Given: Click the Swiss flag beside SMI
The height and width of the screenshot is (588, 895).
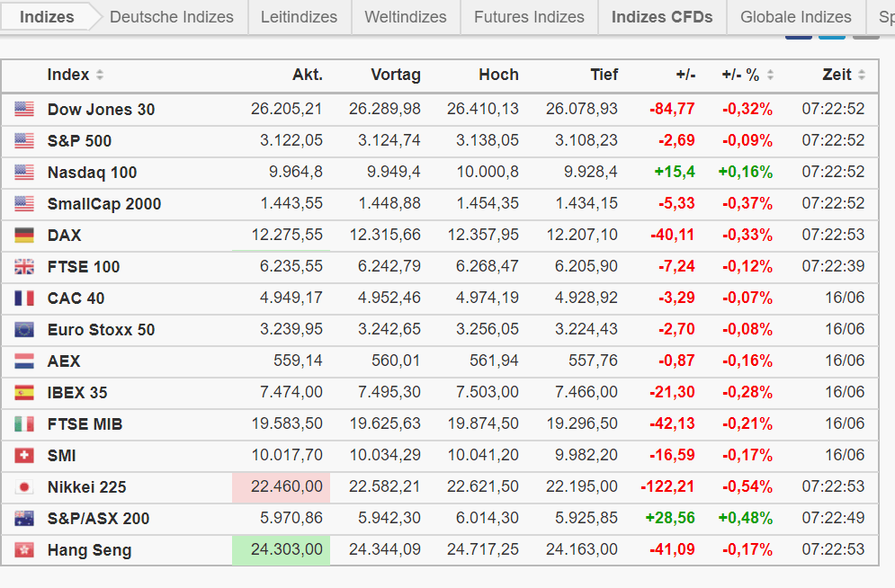Looking at the screenshot, I should tap(24, 456).
